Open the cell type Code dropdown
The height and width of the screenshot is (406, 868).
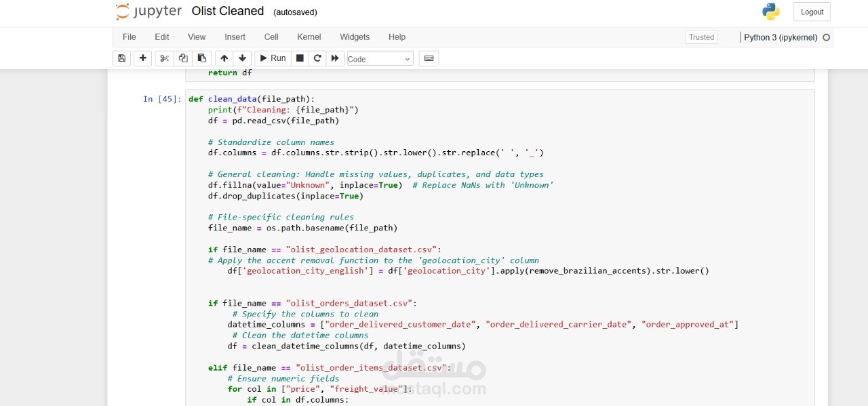380,59
